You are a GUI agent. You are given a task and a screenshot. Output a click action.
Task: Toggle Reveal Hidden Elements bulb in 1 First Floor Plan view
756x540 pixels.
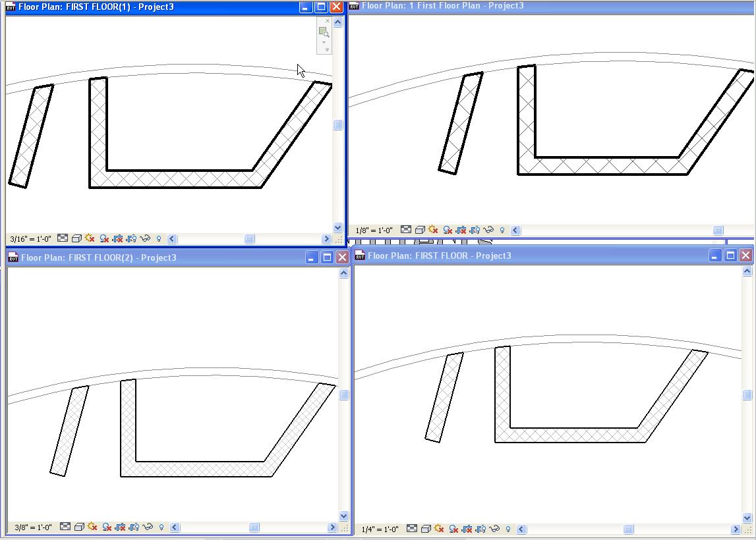click(502, 230)
